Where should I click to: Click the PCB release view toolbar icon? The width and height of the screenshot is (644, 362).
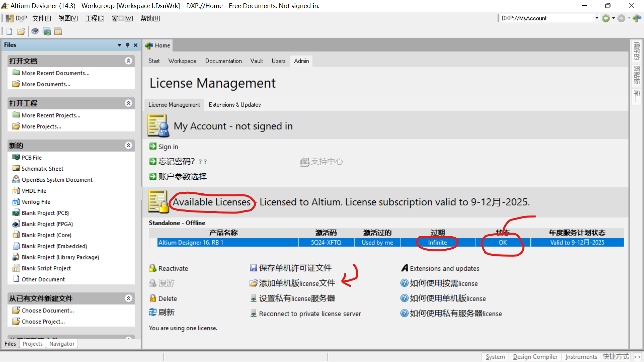point(47,32)
